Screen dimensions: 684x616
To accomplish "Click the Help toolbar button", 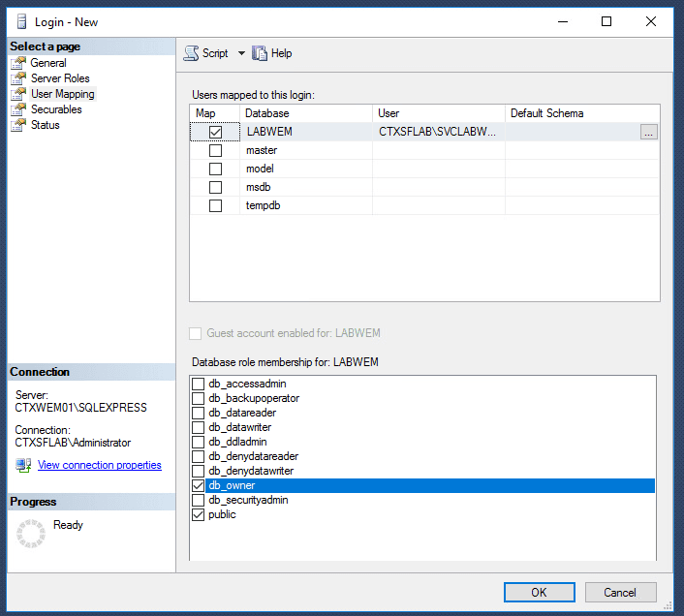I will pos(272,53).
